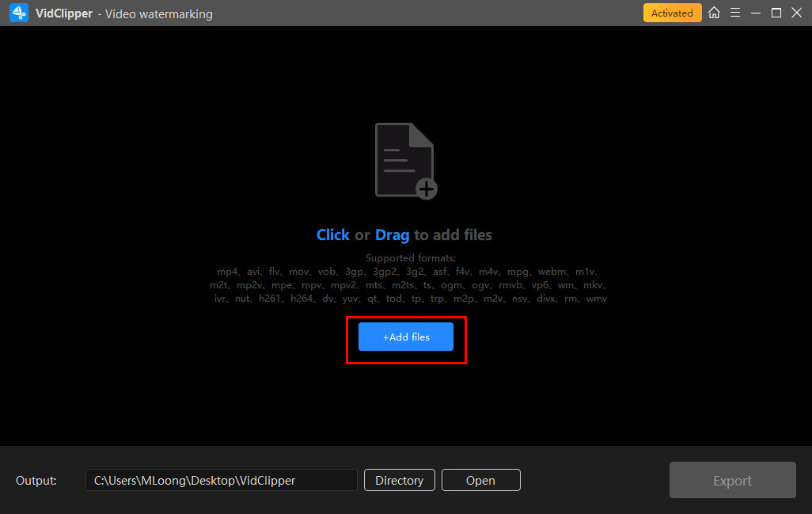This screenshot has width=812, height=514.
Task: Minimize the VidClipper window
Action: coord(756,13)
